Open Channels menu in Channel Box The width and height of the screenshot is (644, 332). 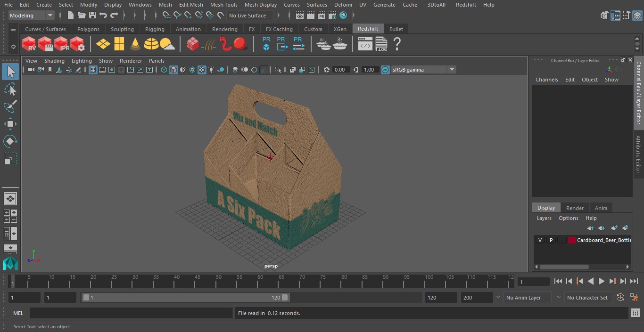(546, 80)
